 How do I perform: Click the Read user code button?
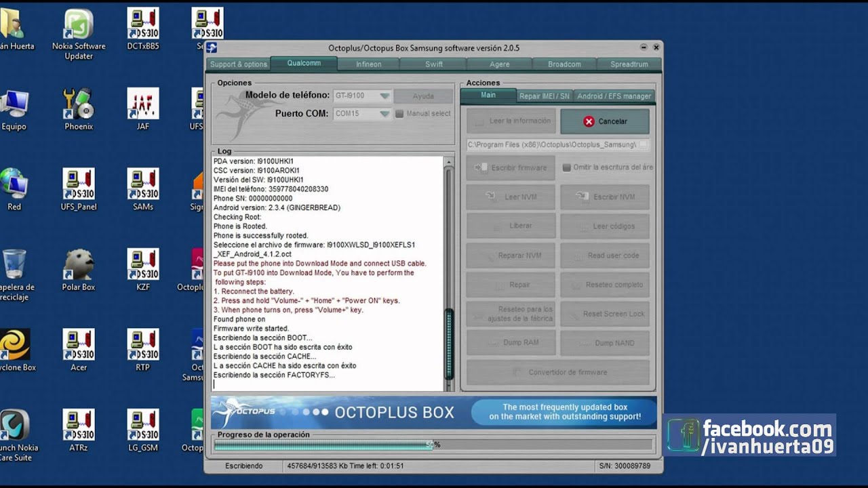[x=605, y=256]
